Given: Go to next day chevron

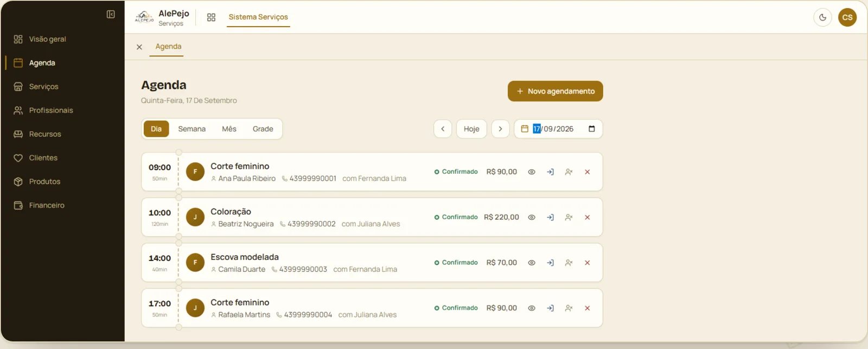Looking at the screenshot, I should [500, 129].
